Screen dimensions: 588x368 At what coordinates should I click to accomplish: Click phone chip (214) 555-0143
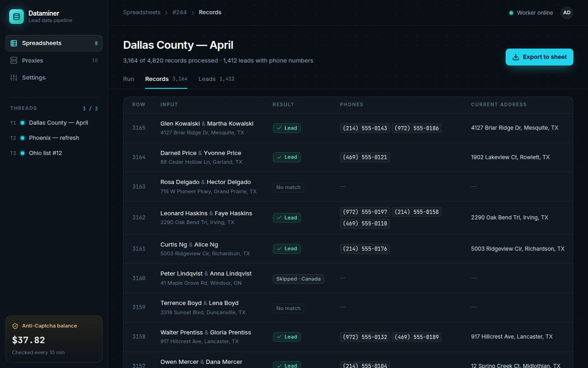pyautogui.click(x=365, y=128)
